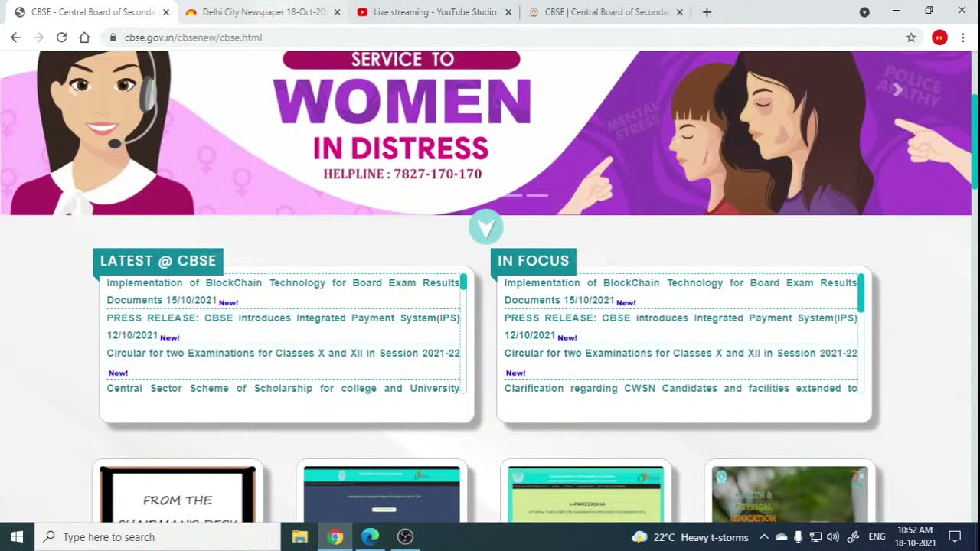Click the browser forward arrow
Viewport: 980px width, 551px height.
pyautogui.click(x=38, y=37)
